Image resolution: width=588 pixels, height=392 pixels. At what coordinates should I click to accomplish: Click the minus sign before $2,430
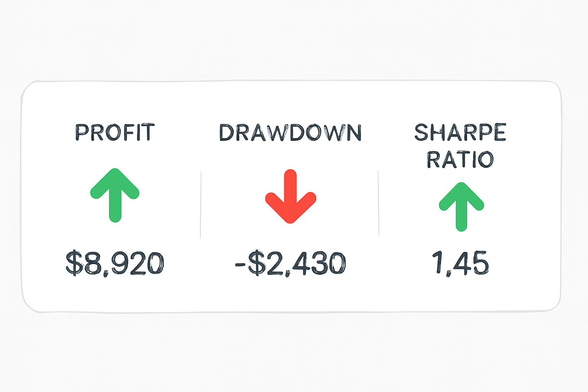coord(240,264)
